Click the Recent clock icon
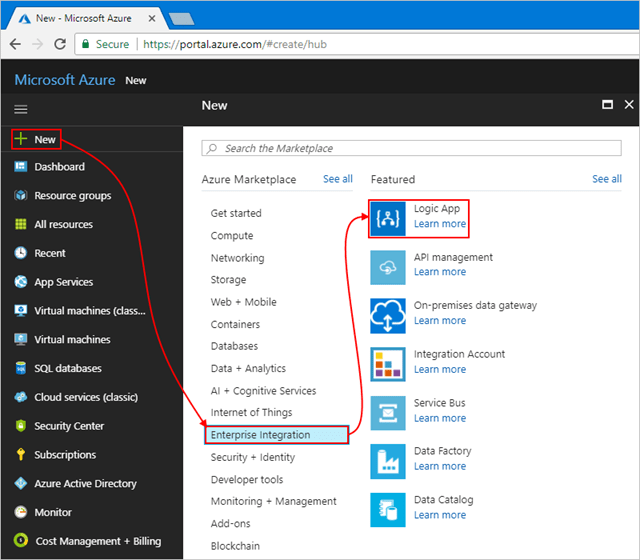 tap(20, 253)
